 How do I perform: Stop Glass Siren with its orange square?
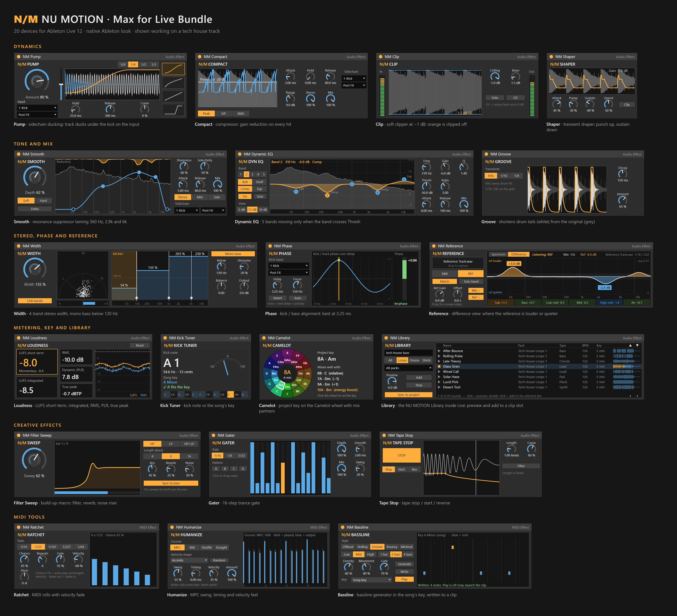point(439,366)
